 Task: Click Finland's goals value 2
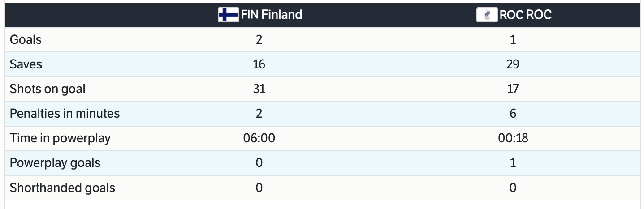259,40
